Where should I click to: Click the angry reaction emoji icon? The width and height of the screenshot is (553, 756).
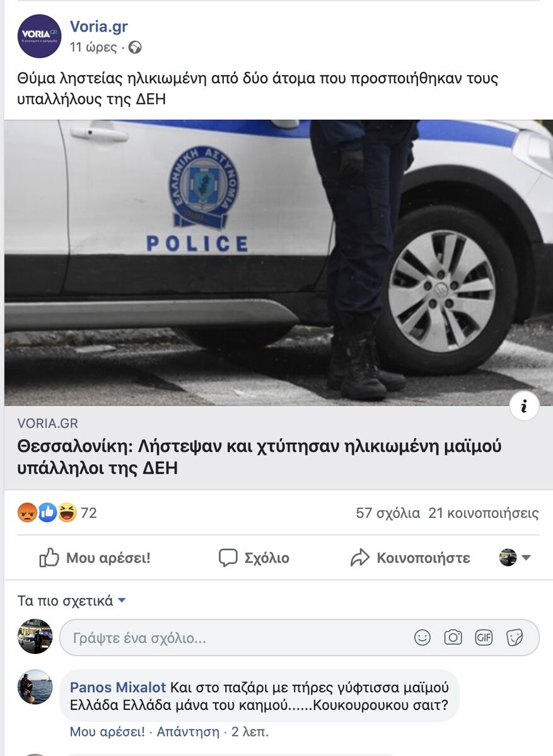click(x=27, y=513)
